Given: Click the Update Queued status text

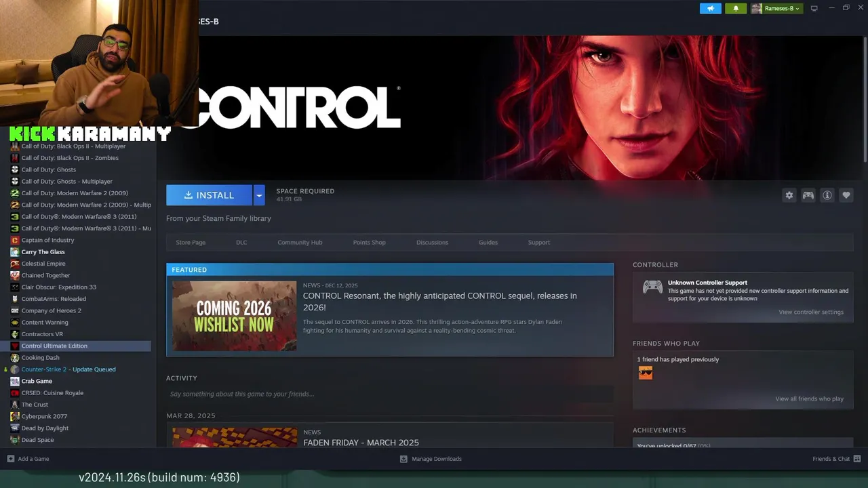Looking at the screenshot, I should 94,369.
